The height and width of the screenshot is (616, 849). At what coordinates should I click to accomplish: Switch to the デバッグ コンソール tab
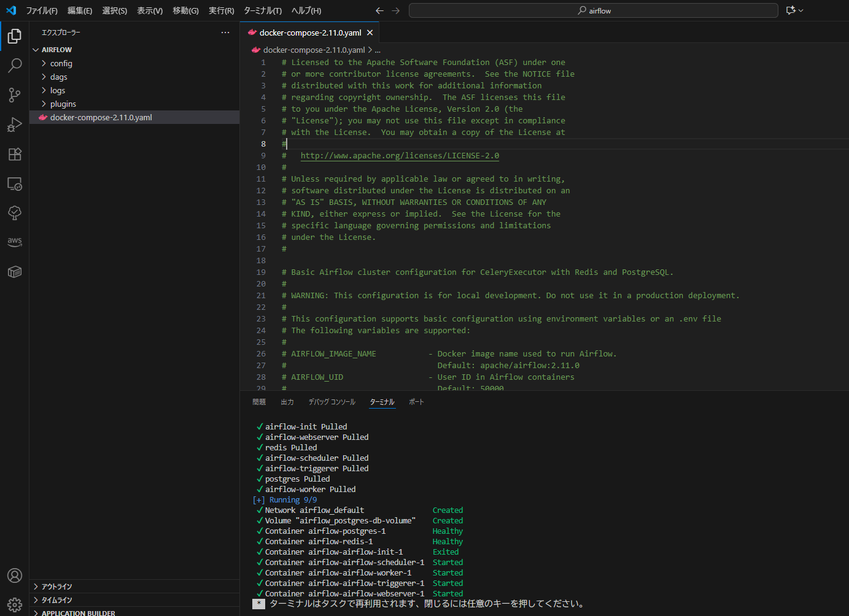pos(331,402)
